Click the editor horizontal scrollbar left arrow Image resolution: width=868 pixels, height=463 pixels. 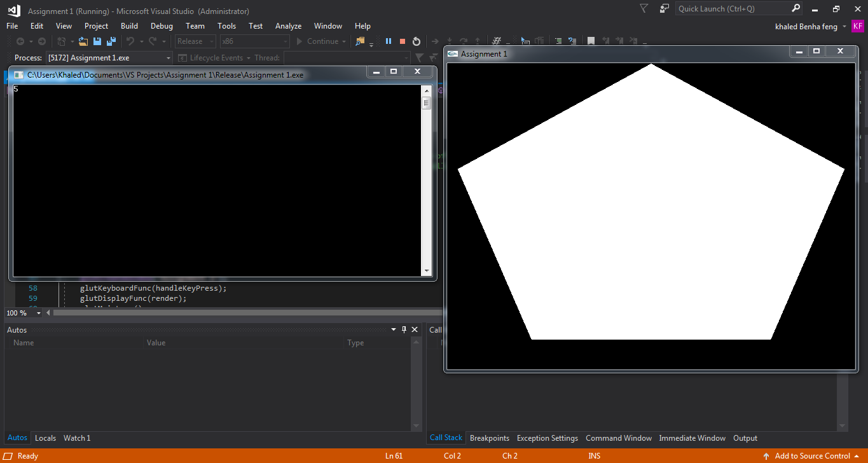49,313
